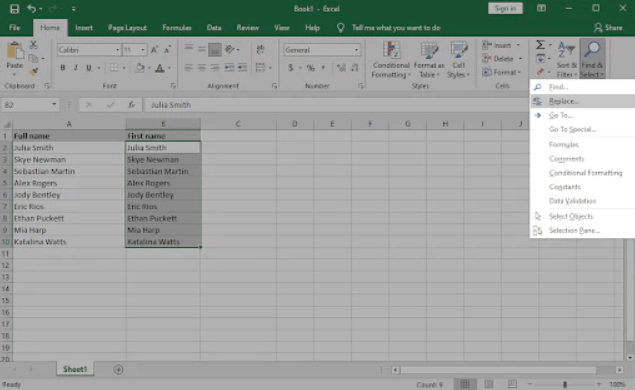635x390 pixels.
Task: Click the zoom slider handle
Action: click(x=565, y=384)
